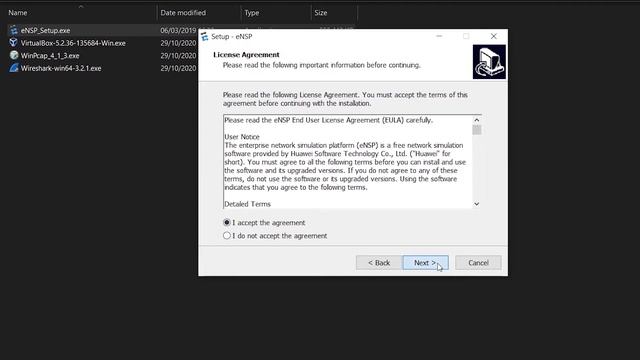This screenshot has height=360, width=640.
Task: Click the license scroll up arrow
Action: tap(476, 120)
